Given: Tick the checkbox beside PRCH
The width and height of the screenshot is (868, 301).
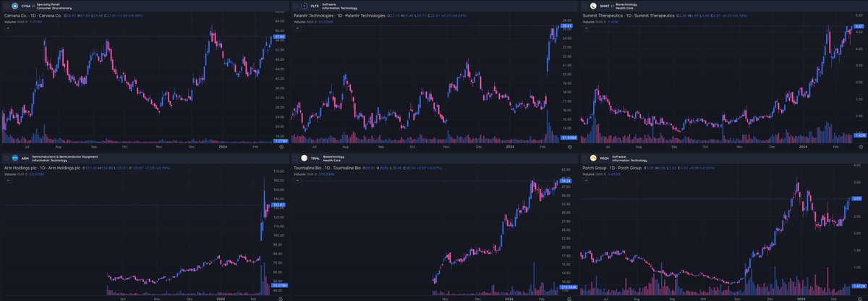Looking at the screenshot, I should tap(584, 158).
